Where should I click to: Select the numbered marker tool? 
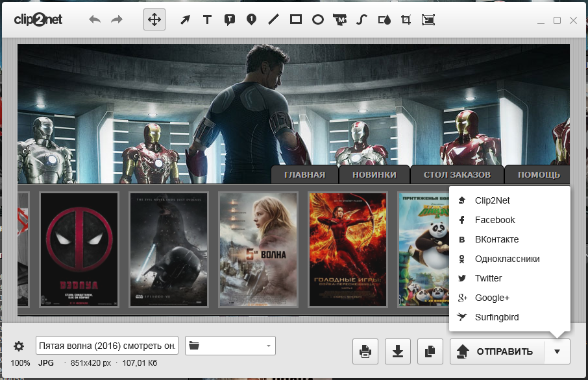click(251, 19)
